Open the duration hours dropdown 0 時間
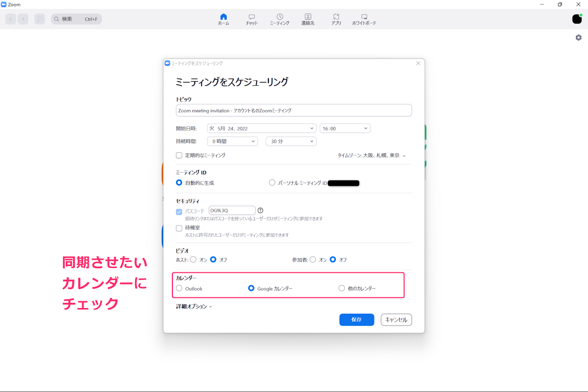Screen dimensions: 588x392 point(233,141)
